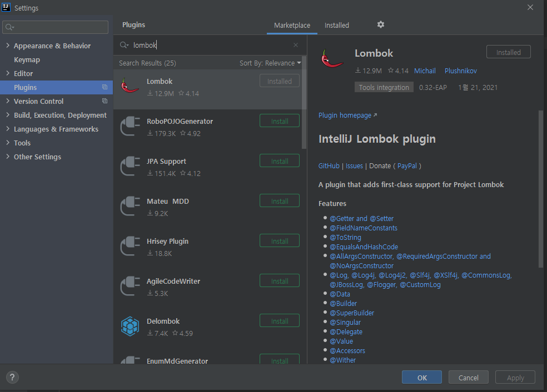Open the plugins gear settings icon
The height and width of the screenshot is (392, 547).
[381, 24]
